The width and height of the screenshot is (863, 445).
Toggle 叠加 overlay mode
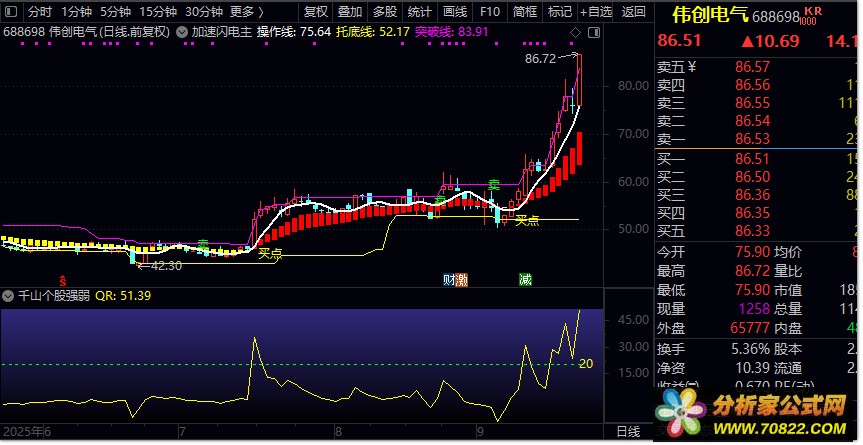coord(350,12)
